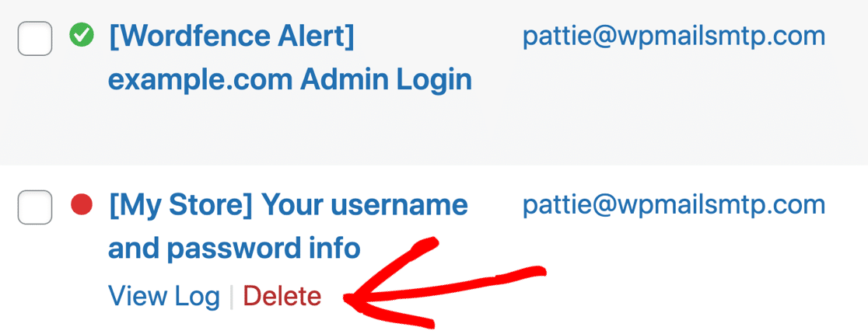
Task: Click pattie@wpmailsmtp.com in the My Store row
Action: click(674, 206)
